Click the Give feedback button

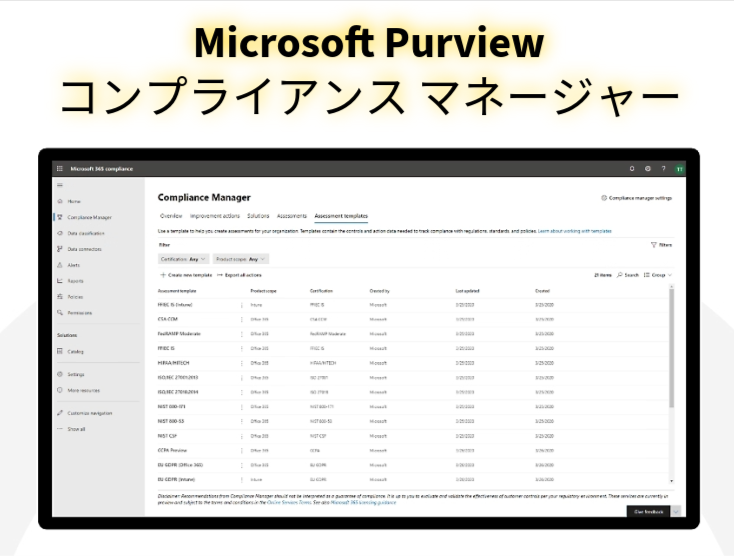click(x=648, y=512)
